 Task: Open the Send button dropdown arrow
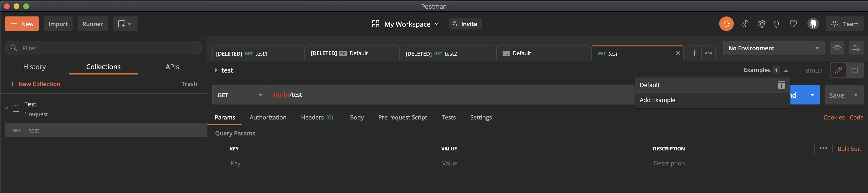pos(812,95)
